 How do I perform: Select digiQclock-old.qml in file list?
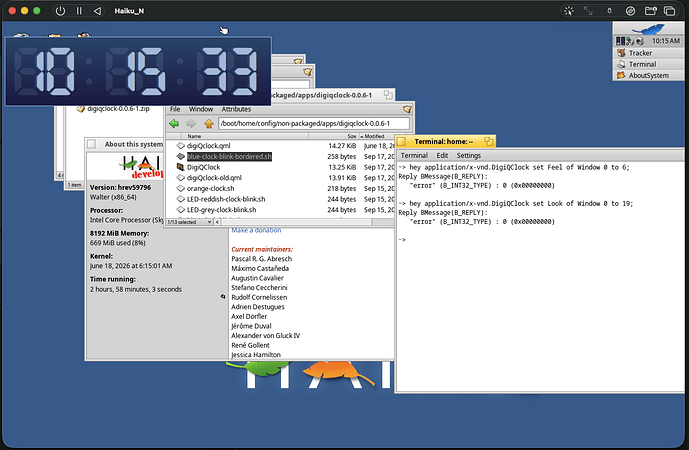214,178
